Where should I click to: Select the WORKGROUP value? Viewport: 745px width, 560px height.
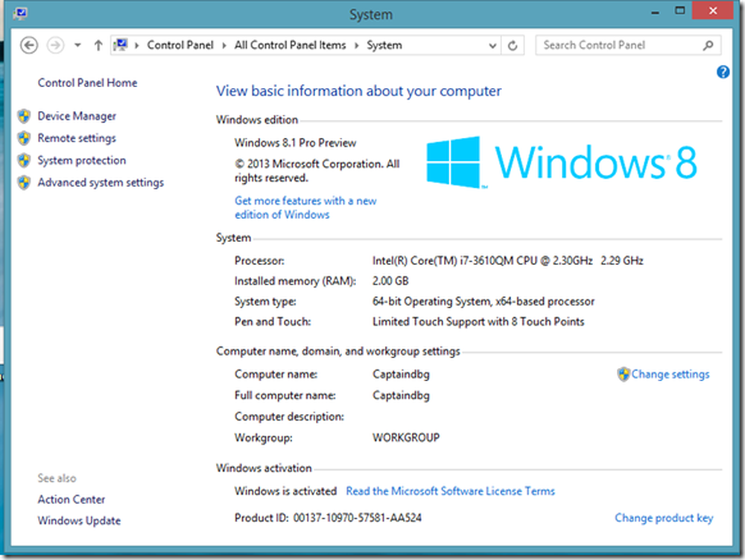406,437
